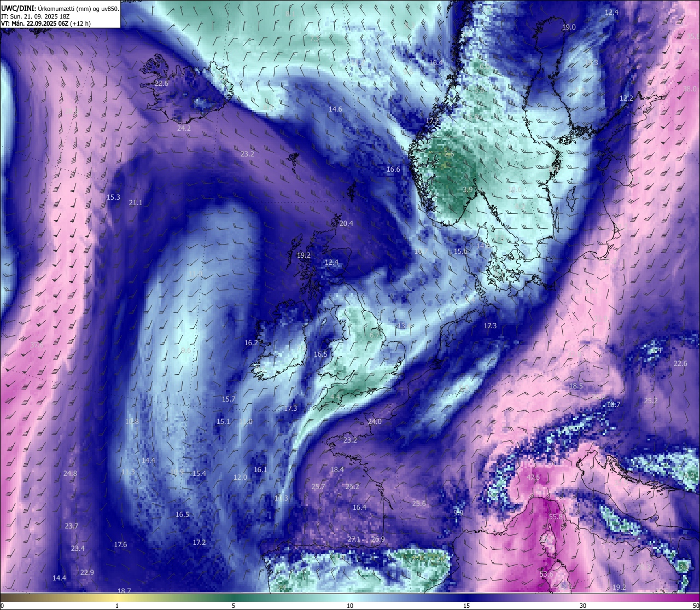Click the 21.1 value label
The image size is (700, 610).
[x=136, y=202]
